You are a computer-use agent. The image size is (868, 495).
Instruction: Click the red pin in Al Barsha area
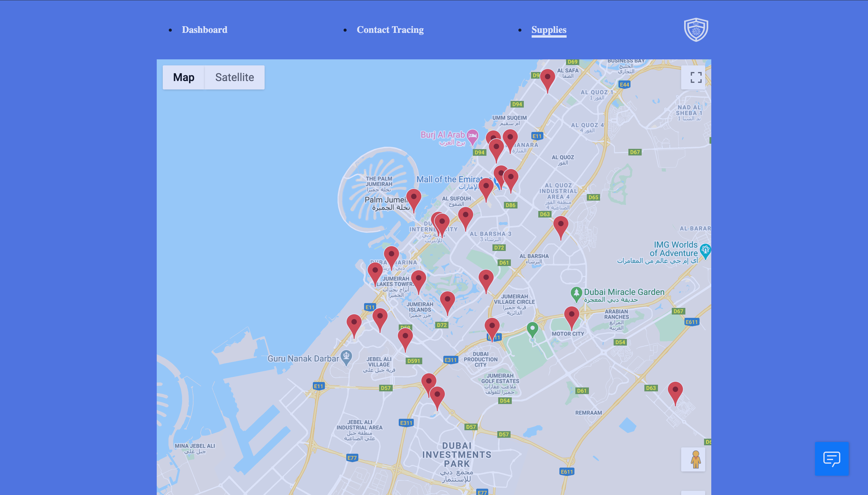pos(561,225)
